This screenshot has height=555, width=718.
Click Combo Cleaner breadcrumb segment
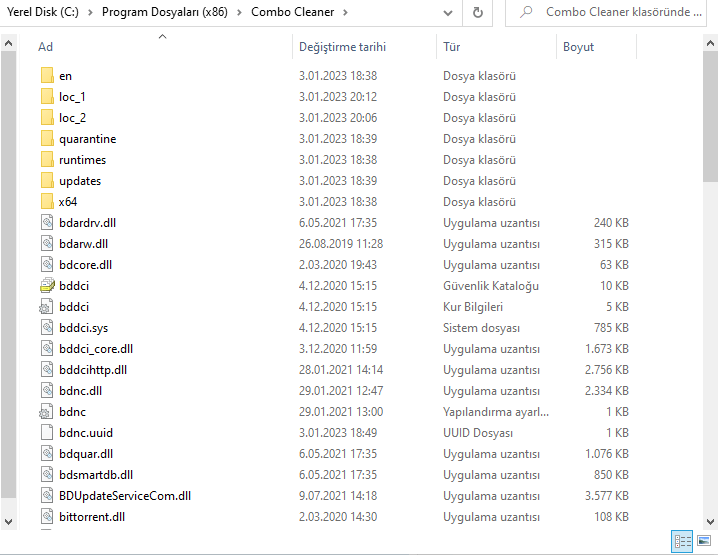[293, 12]
